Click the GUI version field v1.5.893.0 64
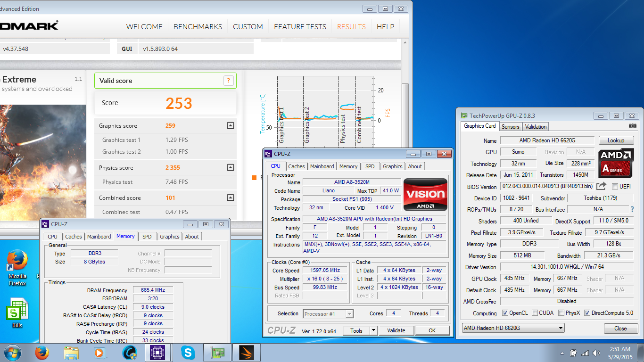This screenshot has width=644, height=362. 196,49
